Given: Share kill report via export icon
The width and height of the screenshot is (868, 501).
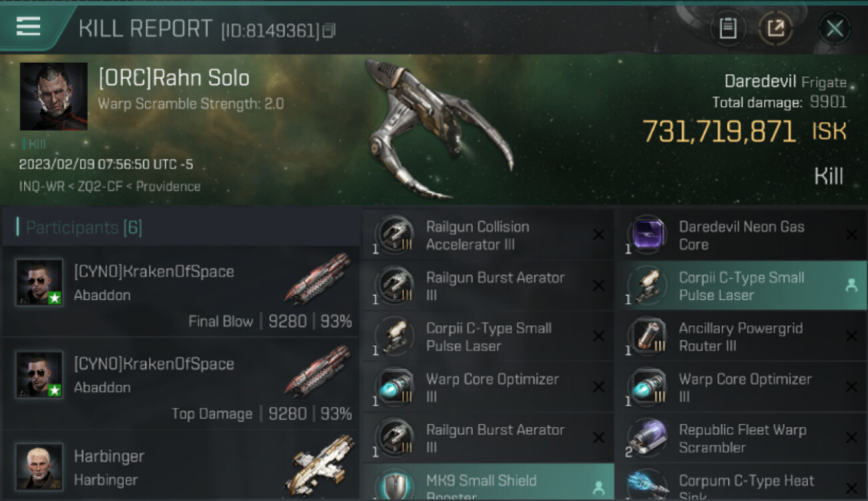Looking at the screenshot, I should [775, 28].
